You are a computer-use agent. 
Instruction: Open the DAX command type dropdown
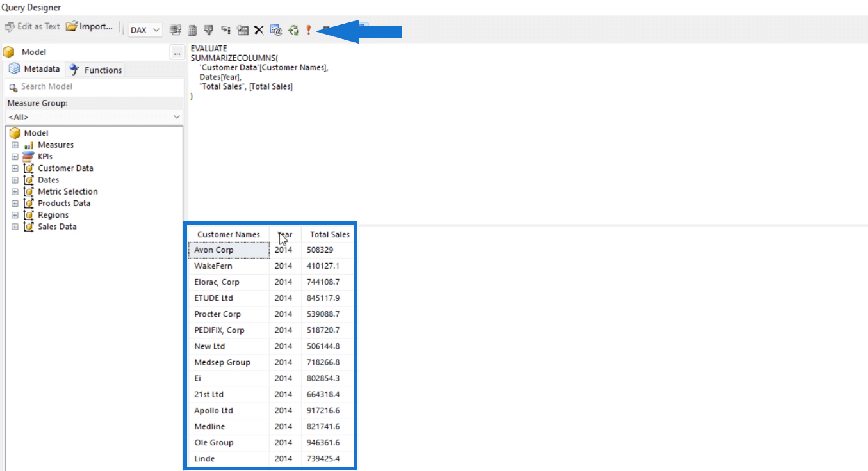point(145,30)
